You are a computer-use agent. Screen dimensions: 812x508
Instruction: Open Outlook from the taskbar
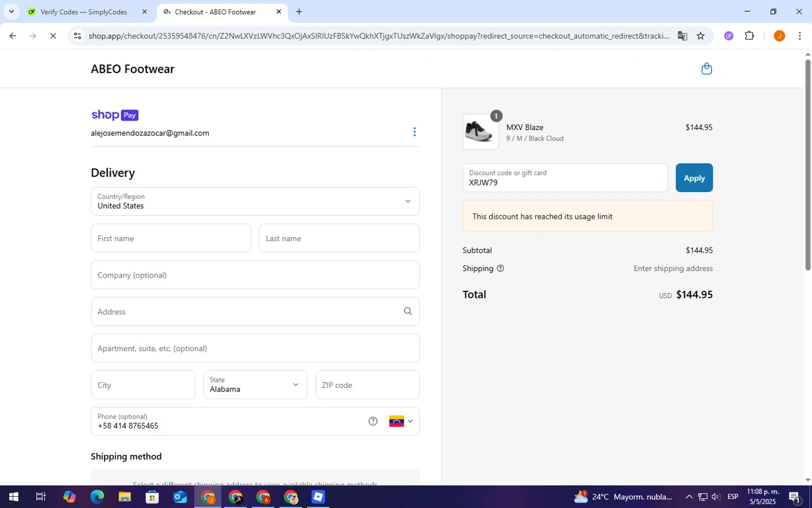tap(180, 497)
